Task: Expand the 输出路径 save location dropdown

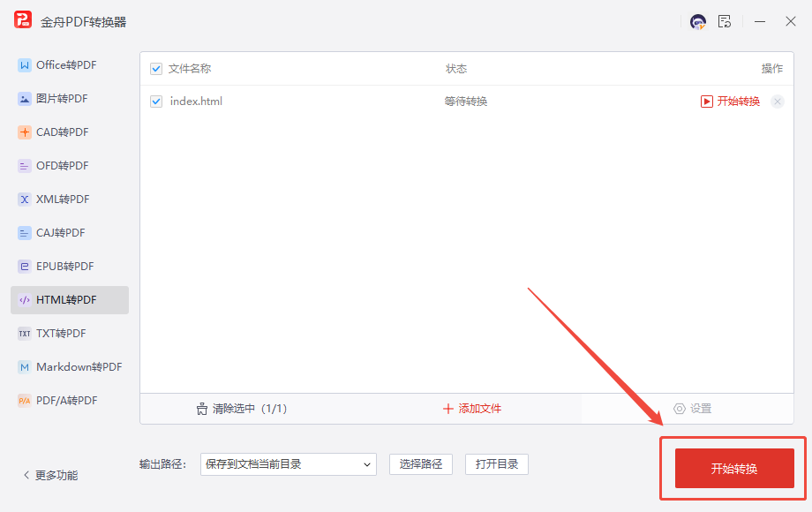Action: (289, 464)
